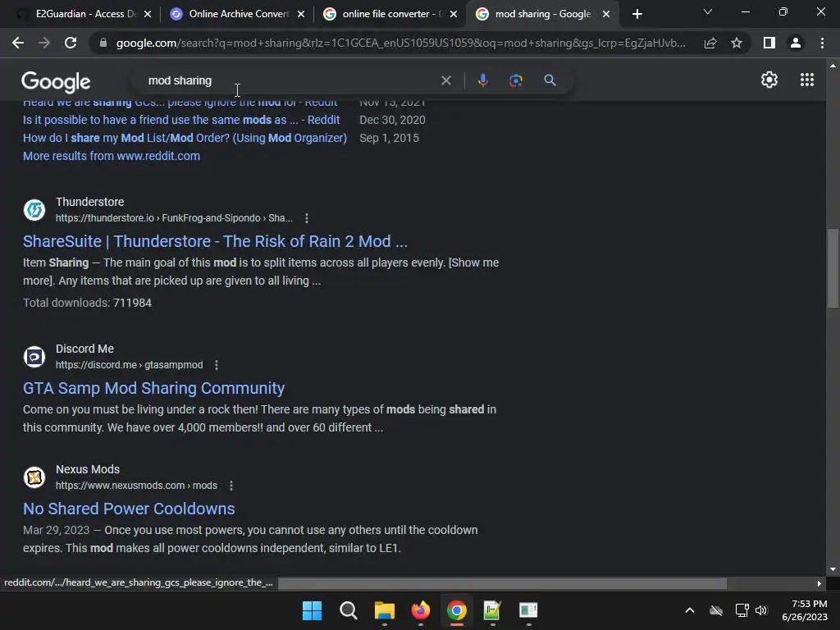Open the Chrome profile icon
The width and height of the screenshot is (840, 630).
[796, 43]
